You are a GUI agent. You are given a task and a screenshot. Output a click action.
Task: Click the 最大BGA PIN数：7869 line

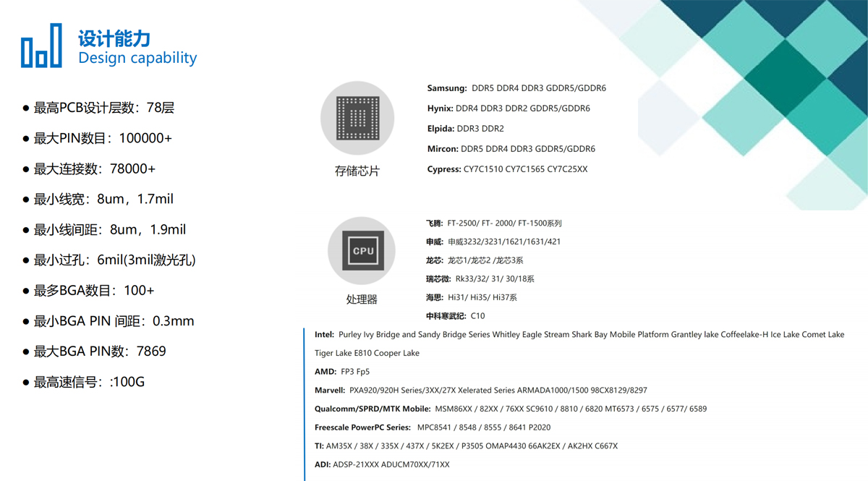coord(94,351)
